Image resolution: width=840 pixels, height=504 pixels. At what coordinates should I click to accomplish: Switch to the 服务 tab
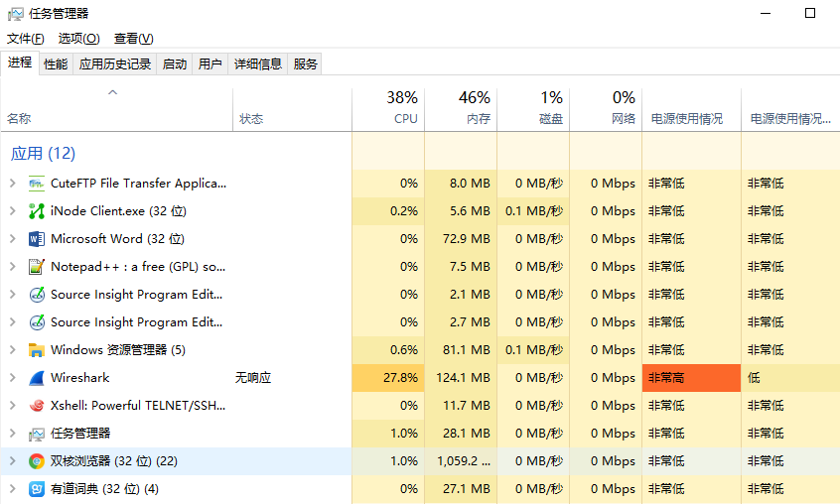pos(305,64)
